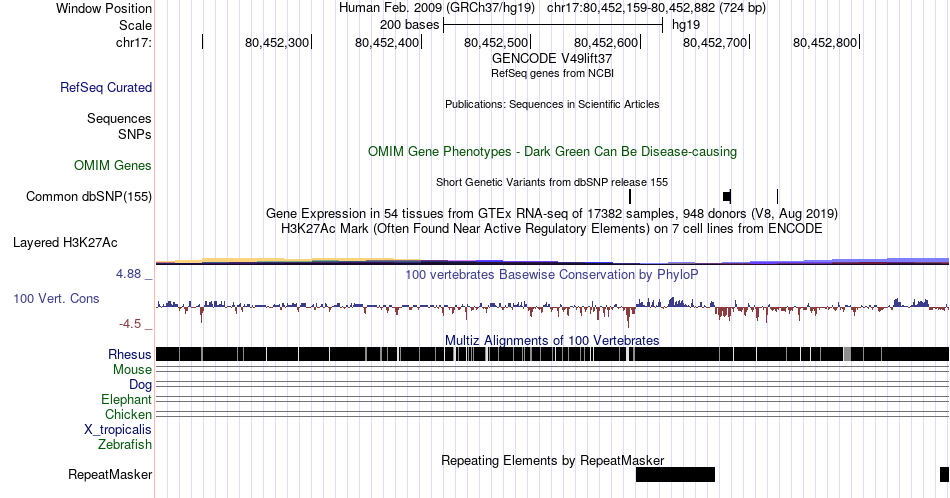Click the 80,452,700 ruler position
The height and width of the screenshot is (498, 950).
pyautogui.click(x=715, y=42)
